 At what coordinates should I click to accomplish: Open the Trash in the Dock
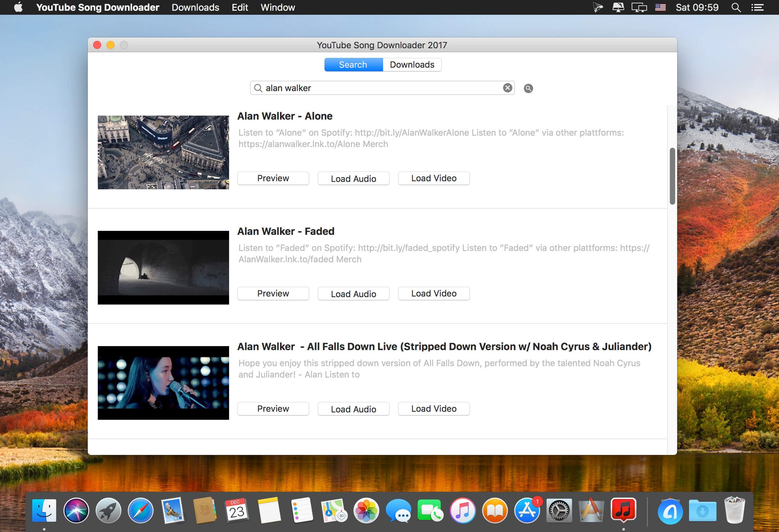(x=734, y=511)
